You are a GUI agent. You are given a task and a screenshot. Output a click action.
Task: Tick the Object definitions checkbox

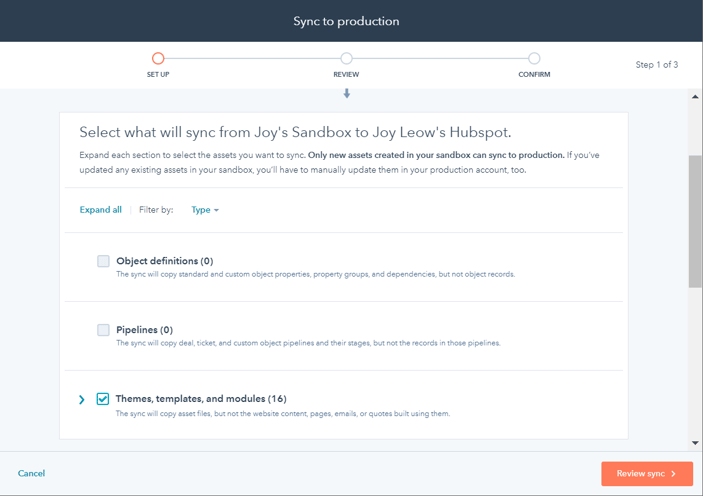[x=103, y=261]
